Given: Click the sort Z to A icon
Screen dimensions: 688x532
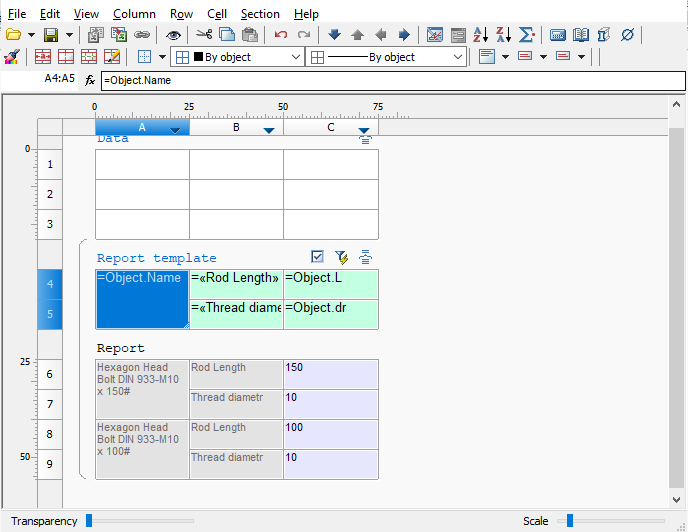Looking at the screenshot, I should 503,35.
